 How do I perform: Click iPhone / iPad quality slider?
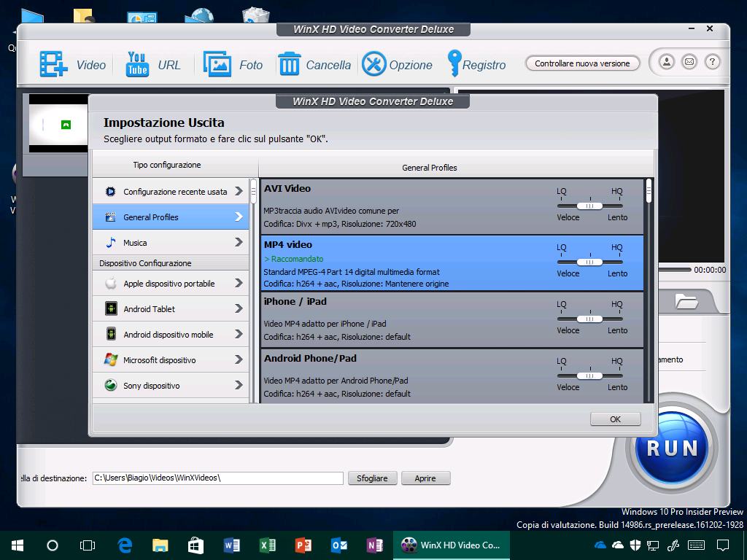coord(589,319)
